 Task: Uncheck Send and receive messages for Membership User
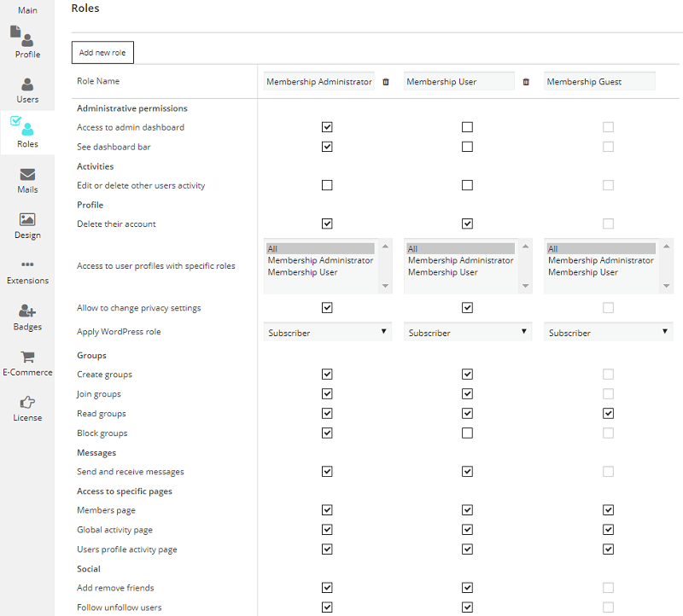click(x=467, y=472)
